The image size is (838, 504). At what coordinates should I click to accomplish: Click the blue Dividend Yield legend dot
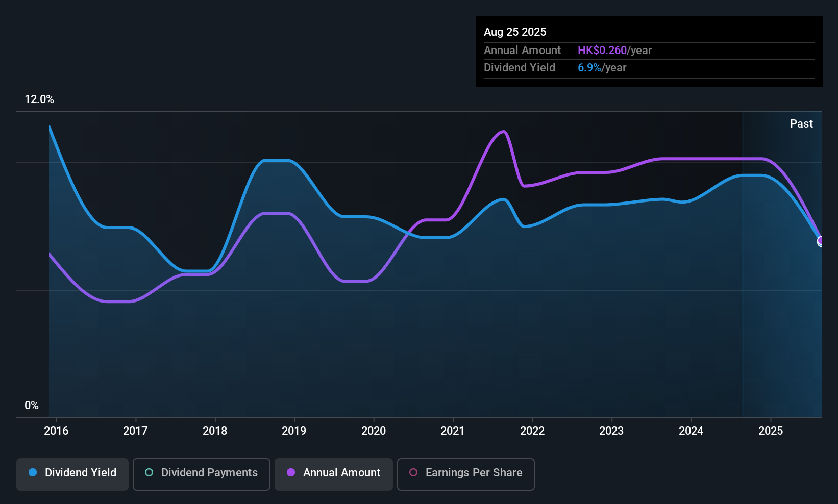[x=33, y=473]
